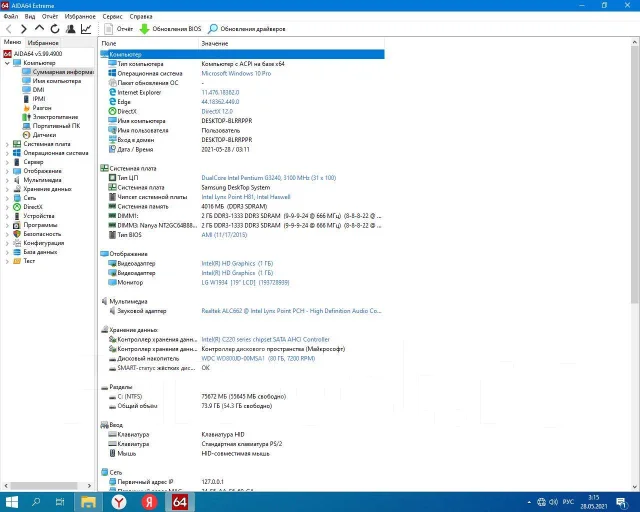
Task: Switch to the Избранное tab in sidebar
Action: tap(43, 42)
